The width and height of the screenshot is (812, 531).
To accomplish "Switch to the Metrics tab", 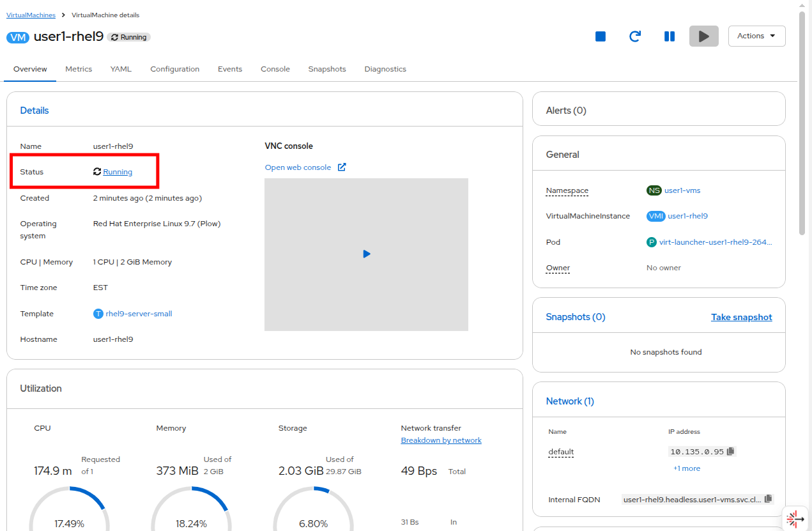I will 79,69.
